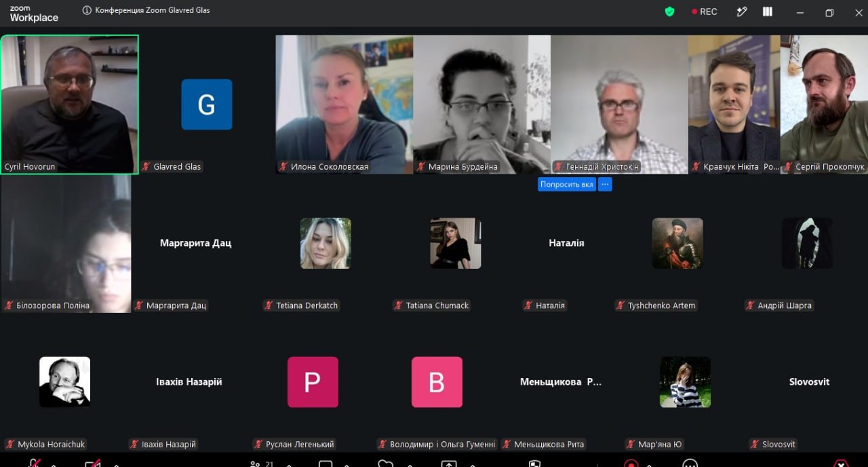Click the large Slovosvit name text

pos(809,382)
